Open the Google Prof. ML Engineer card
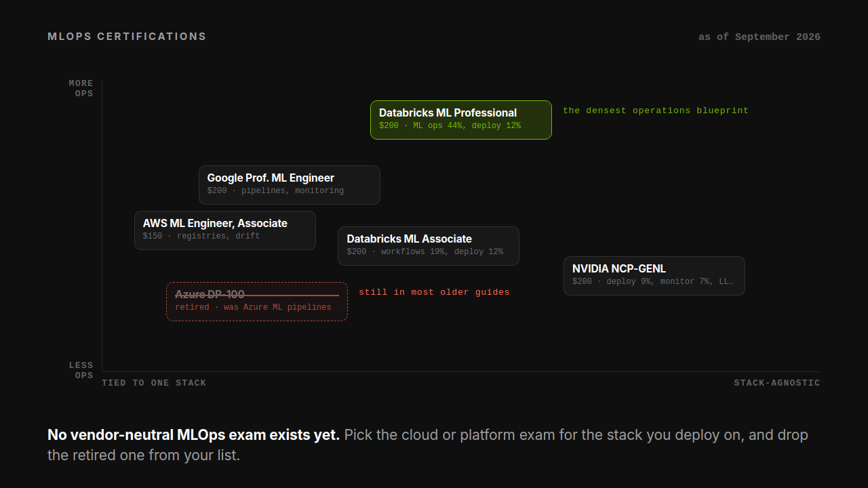 point(290,185)
